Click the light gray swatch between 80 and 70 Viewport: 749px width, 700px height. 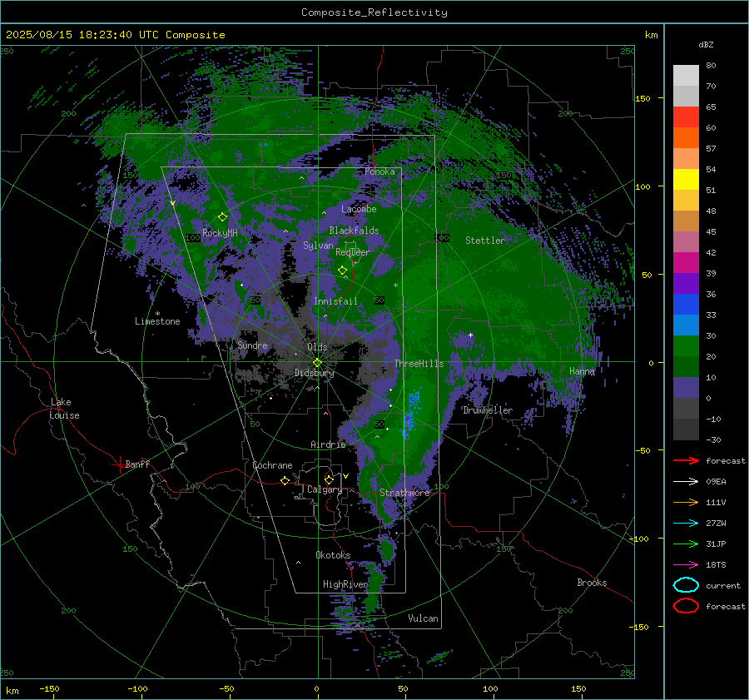tap(686, 75)
